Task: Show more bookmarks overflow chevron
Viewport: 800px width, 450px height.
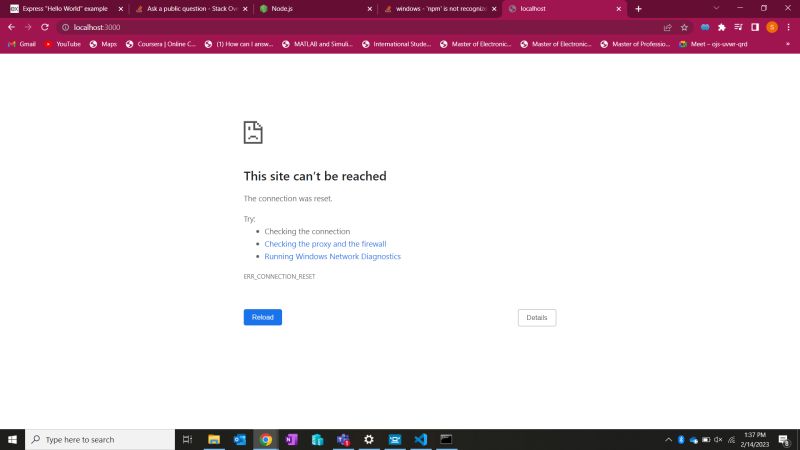Action: click(x=788, y=44)
